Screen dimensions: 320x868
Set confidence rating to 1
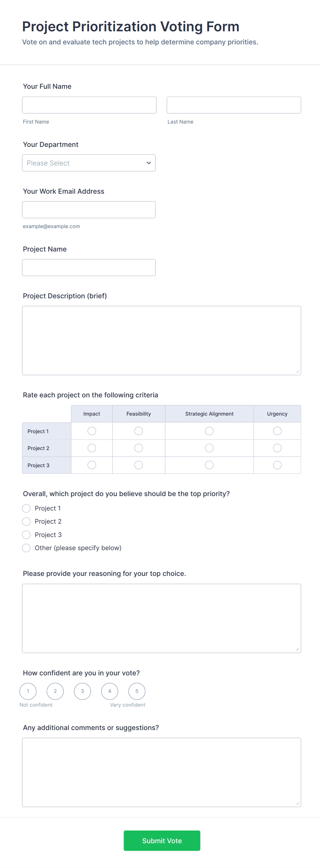(28, 691)
